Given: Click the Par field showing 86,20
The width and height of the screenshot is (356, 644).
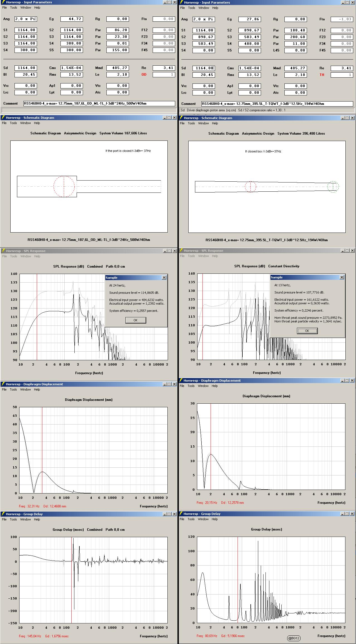Looking at the screenshot, I should [118, 30].
